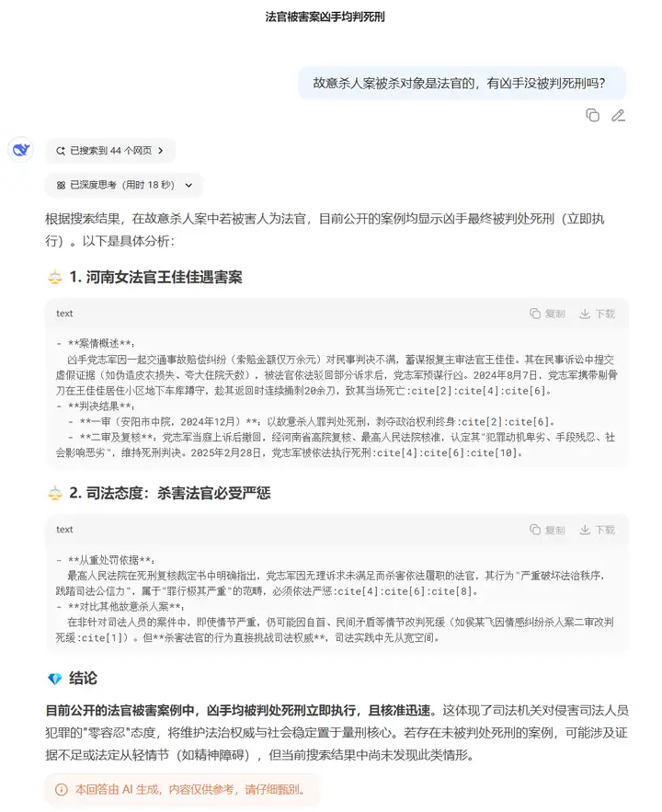Click the deep-thinking atom icon
This screenshot has width=662, height=812.
coord(61,186)
